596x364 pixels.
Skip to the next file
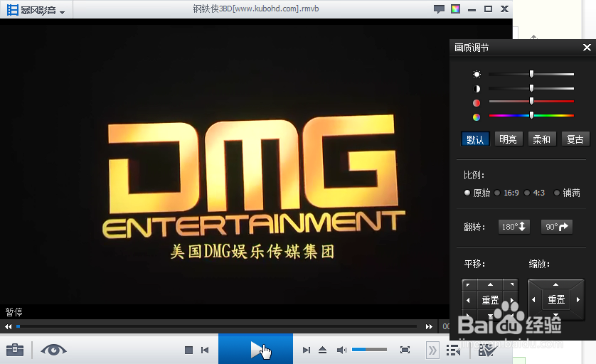click(306, 350)
